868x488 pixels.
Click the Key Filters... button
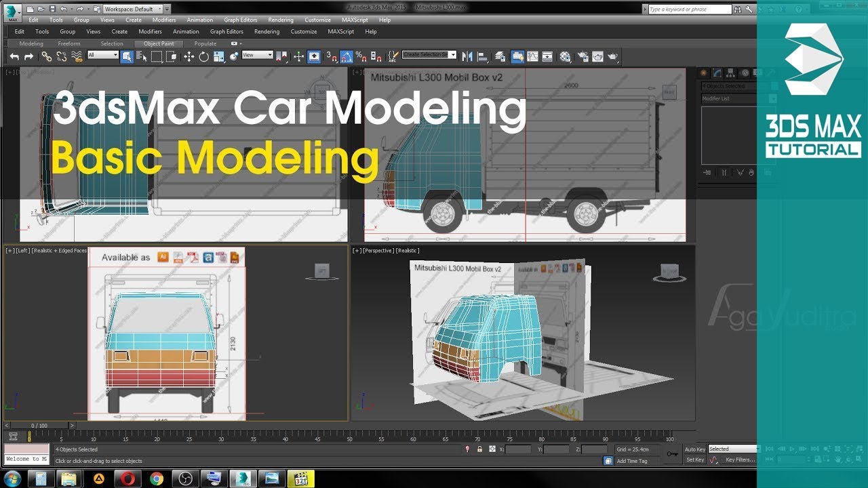click(740, 460)
